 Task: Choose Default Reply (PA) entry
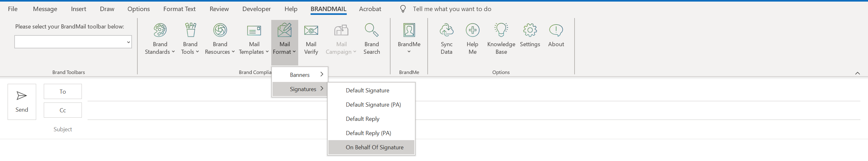pos(371,133)
